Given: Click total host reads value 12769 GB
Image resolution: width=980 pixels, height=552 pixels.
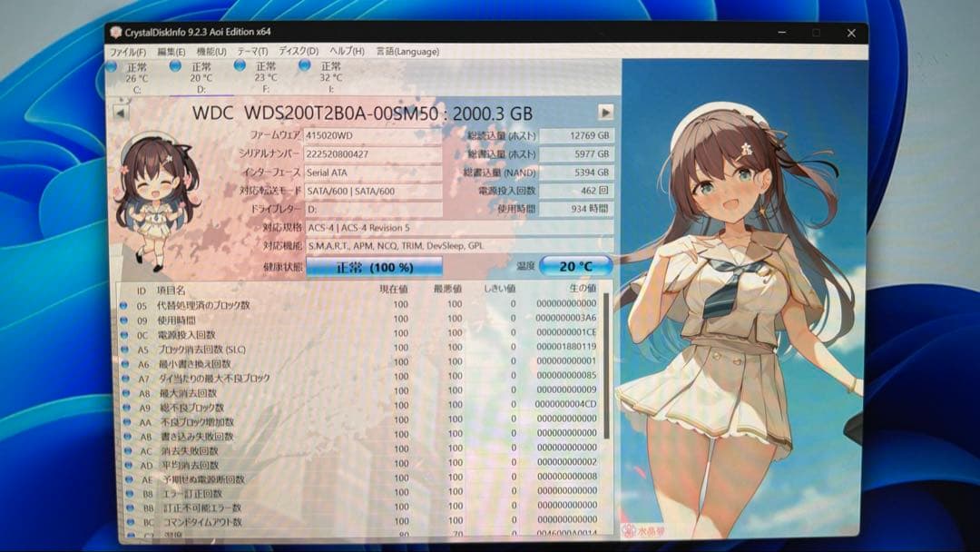Looking at the screenshot, I should click(x=576, y=135).
